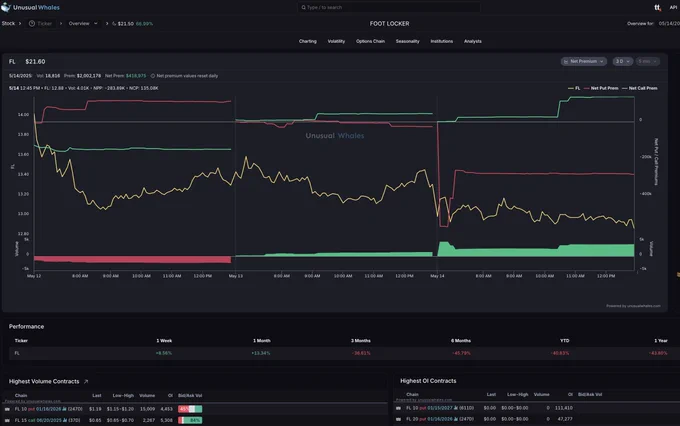Screen dimensions: 680x426
Task: Click the May 14 date marker on chart axis
Action: 437,276
